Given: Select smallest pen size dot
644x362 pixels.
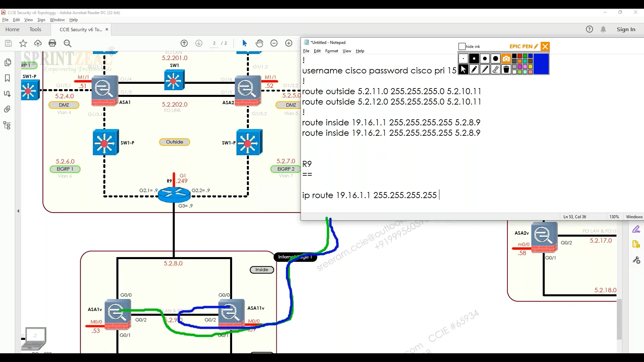Looking at the screenshot, I should [463, 59].
